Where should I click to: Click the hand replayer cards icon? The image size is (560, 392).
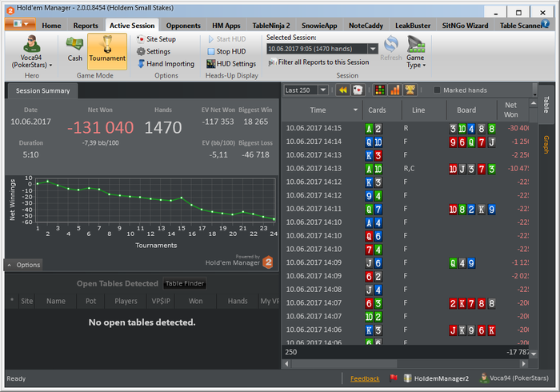(x=358, y=90)
